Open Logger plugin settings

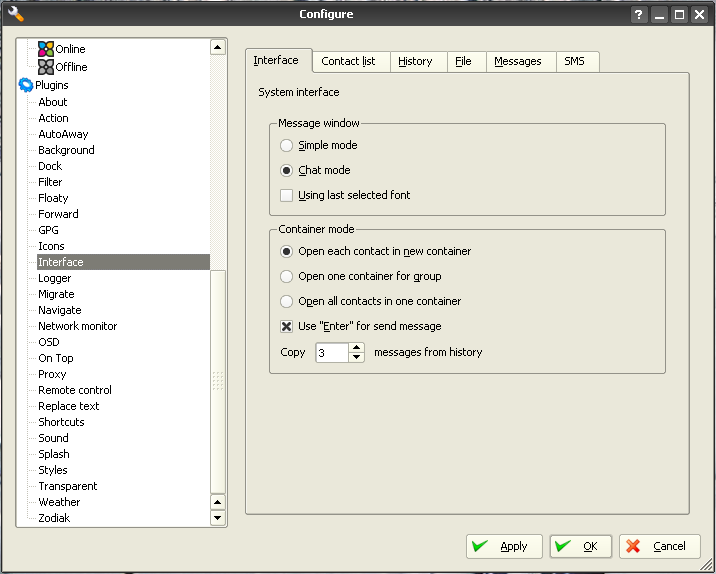coord(54,278)
